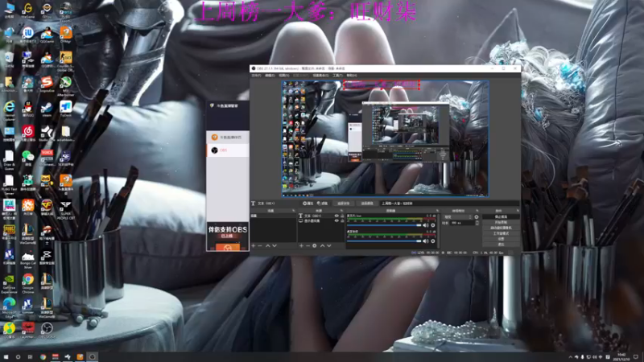
Task: Open source Filters button beside Properties
Action: (323, 204)
